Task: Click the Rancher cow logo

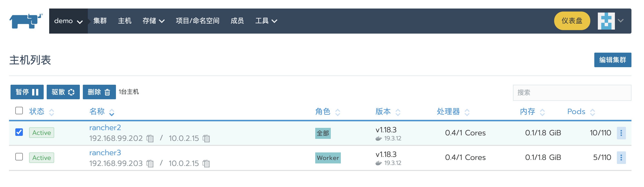Action: [26, 21]
